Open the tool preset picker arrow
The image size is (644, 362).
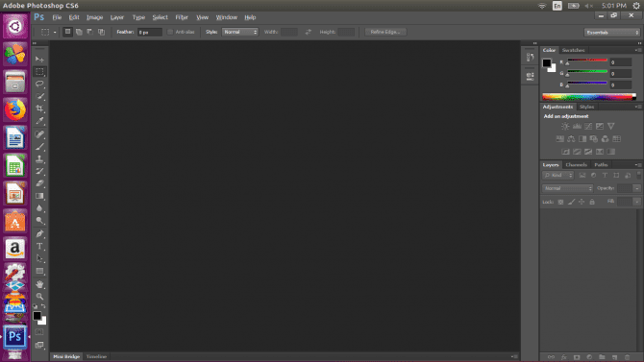point(55,32)
